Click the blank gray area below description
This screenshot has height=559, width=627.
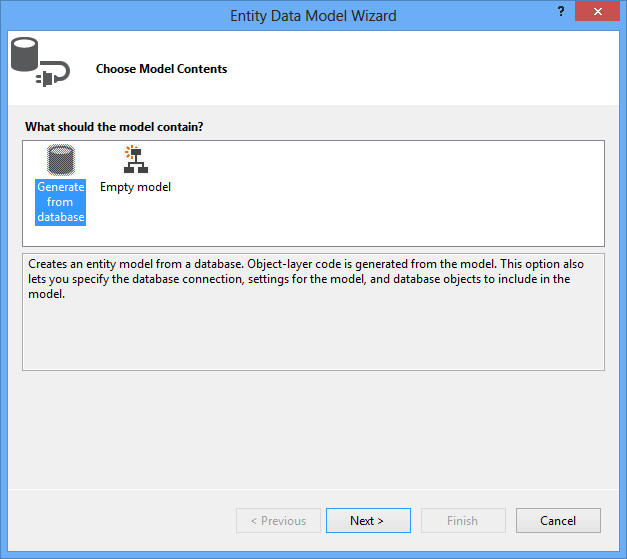[x=314, y=430]
